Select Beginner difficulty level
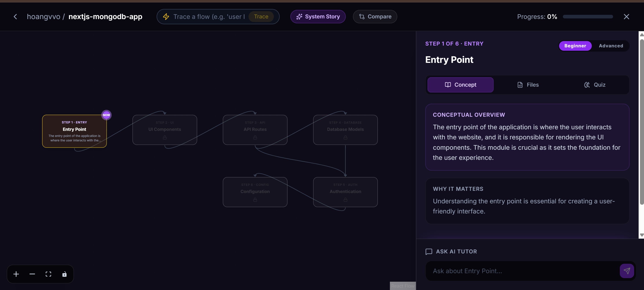This screenshot has width=644, height=290. 575,46
